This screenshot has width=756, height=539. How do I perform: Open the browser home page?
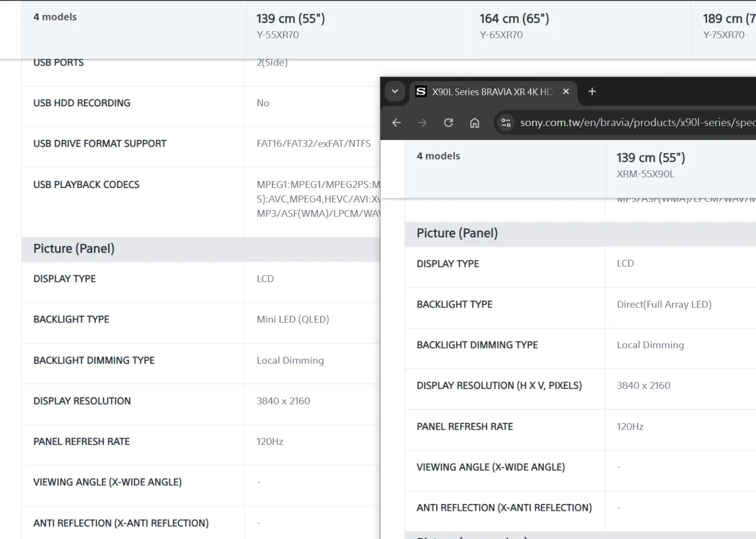pyautogui.click(x=475, y=122)
